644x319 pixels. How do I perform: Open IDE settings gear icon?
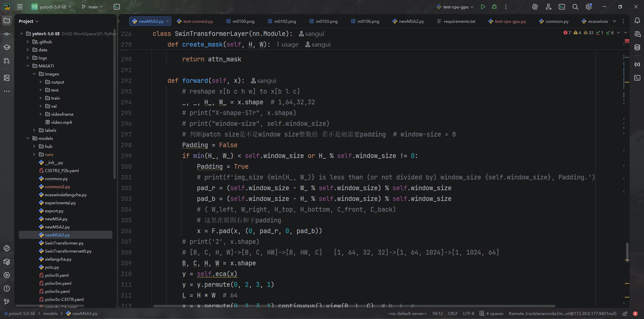589,7
